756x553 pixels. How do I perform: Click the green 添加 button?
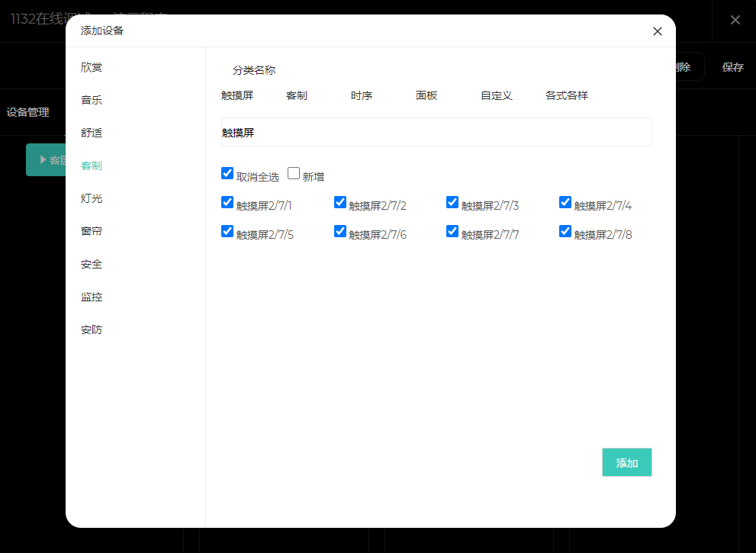click(x=626, y=462)
